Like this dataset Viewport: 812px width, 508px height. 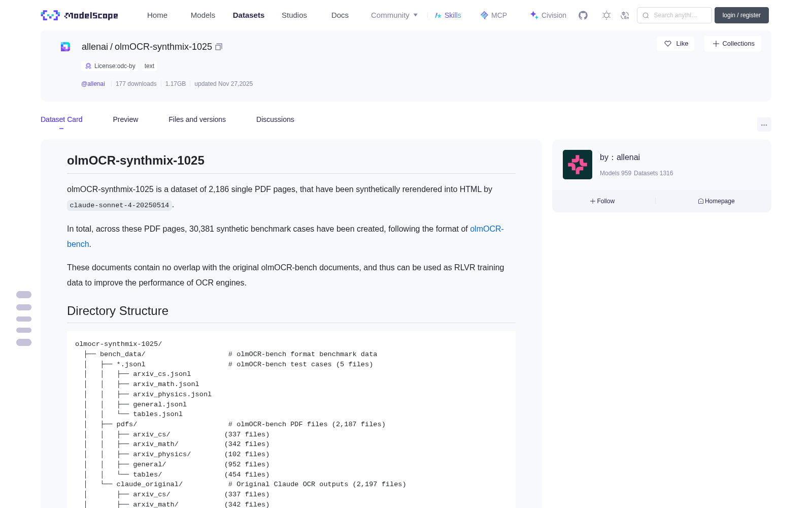click(x=675, y=44)
